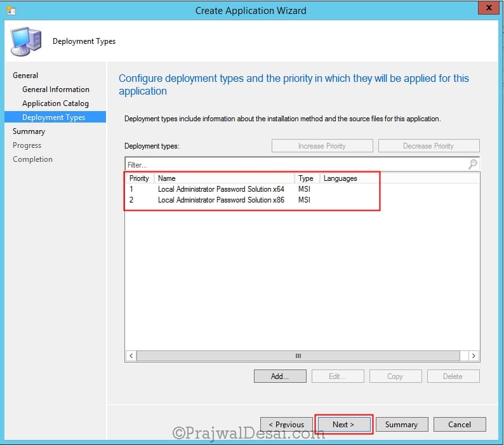Sort by the Name column header
The width and height of the screenshot is (504, 445).
click(x=224, y=178)
